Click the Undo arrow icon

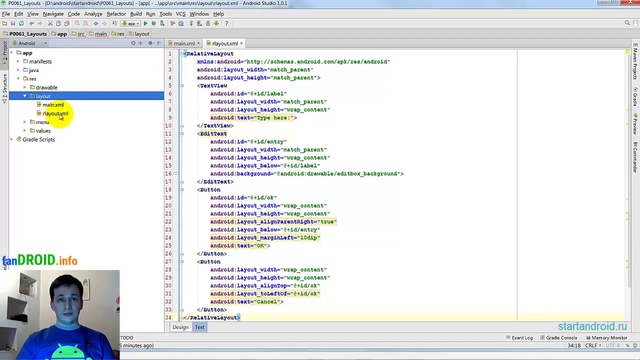32,24
